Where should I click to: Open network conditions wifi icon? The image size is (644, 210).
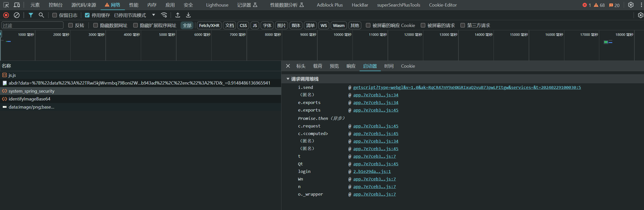164,15
